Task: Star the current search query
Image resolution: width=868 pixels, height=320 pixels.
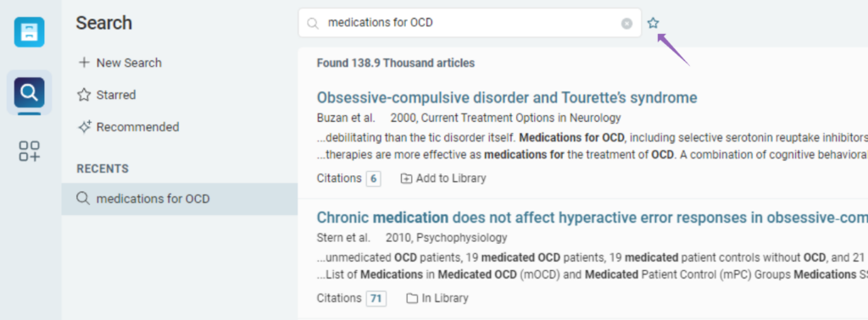Action: [654, 23]
